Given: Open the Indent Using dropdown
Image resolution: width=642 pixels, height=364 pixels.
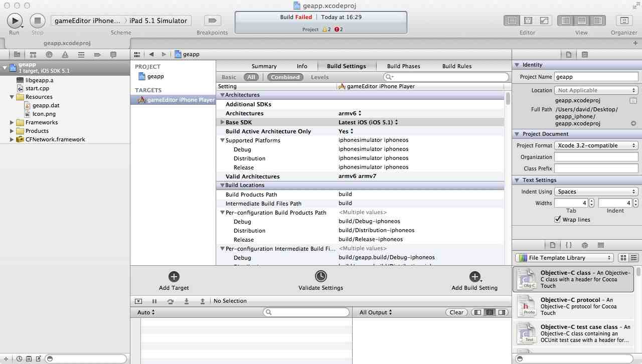Looking at the screenshot, I should click(x=596, y=192).
